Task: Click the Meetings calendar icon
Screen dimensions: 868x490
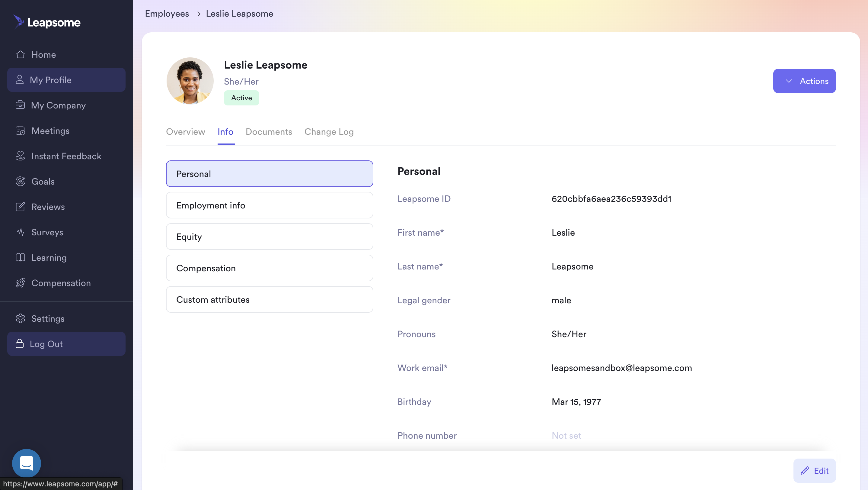Action: 20,131
